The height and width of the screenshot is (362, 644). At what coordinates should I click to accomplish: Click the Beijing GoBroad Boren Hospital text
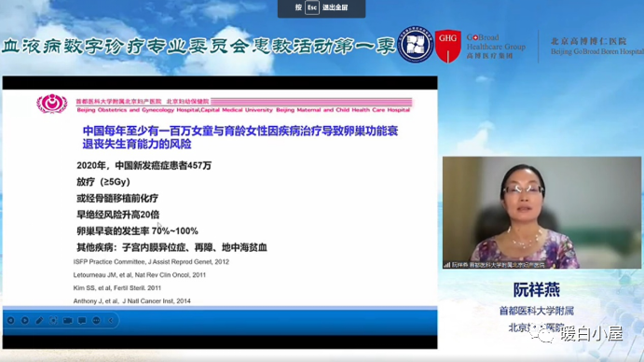click(597, 52)
